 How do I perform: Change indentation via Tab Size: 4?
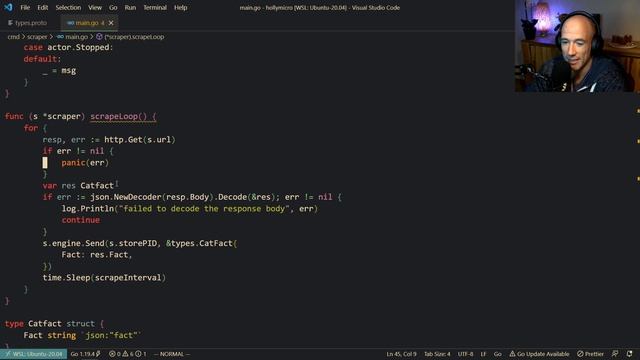coord(437,354)
